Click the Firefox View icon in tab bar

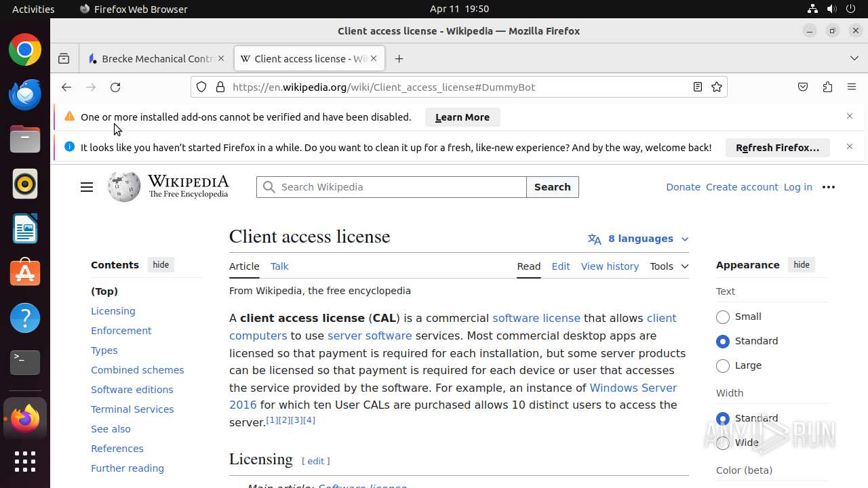pyautogui.click(x=64, y=59)
